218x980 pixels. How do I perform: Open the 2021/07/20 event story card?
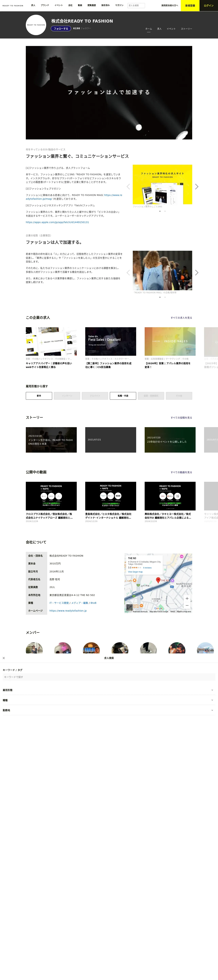170,440
